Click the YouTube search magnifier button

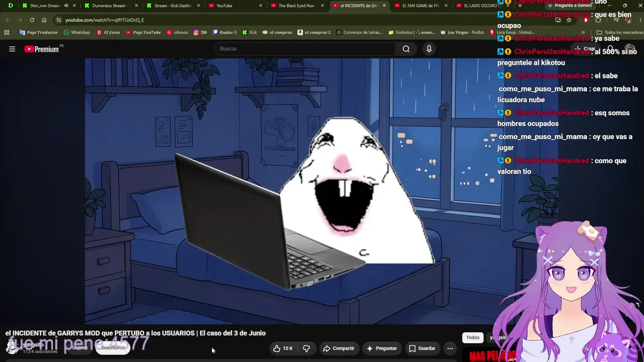coord(406,49)
